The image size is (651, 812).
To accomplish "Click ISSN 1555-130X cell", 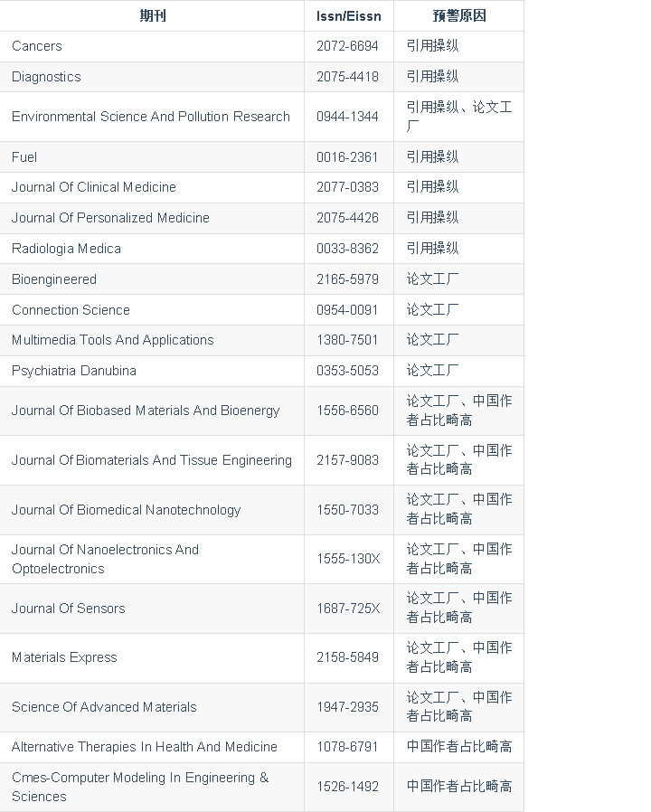I will (348, 560).
